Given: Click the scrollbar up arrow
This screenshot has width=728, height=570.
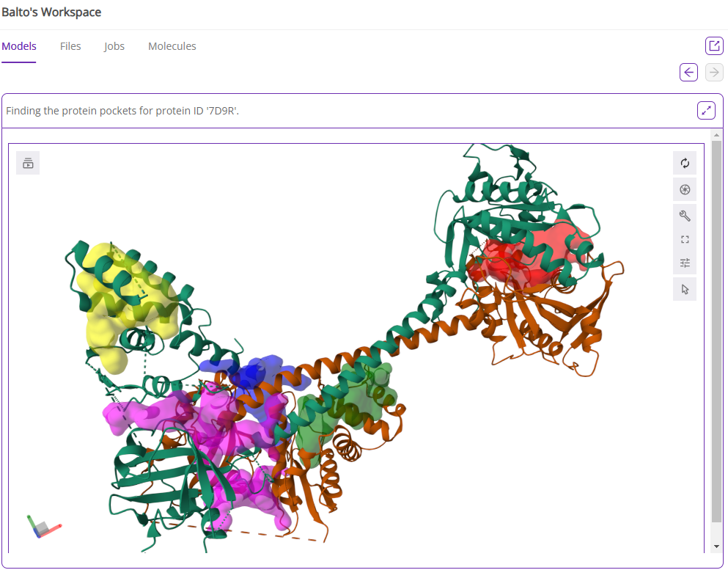Looking at the screenshot, I should pyautogui.click(x=716, y=136).
